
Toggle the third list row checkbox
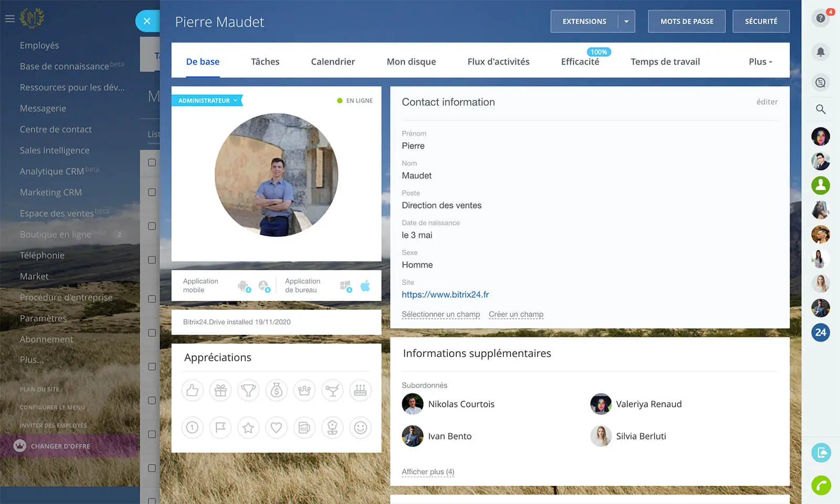(152, 226)
